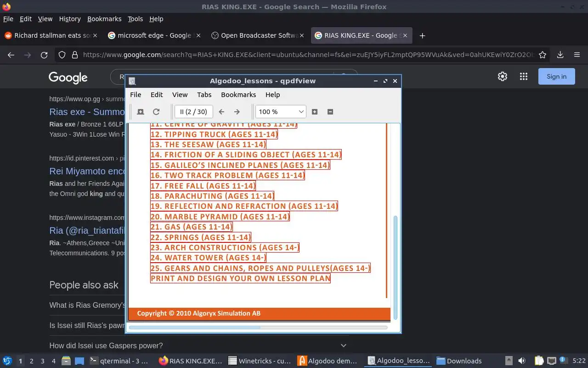Open the taskbar application menu icon
Image resolution: width=588 pixels, height=368 pixels.
(7, 361)
